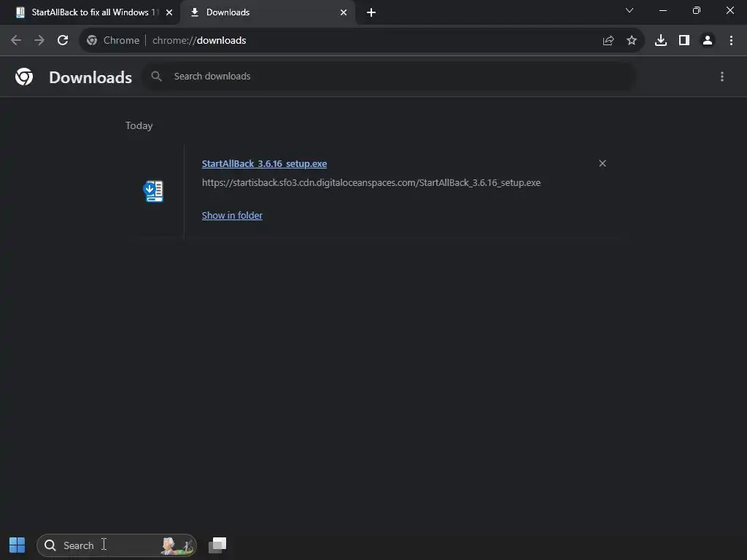This screenshot has width=747, height=560.
Task: Share this page via the share icon
Action: pyautogui.click(x=608, y=41)
